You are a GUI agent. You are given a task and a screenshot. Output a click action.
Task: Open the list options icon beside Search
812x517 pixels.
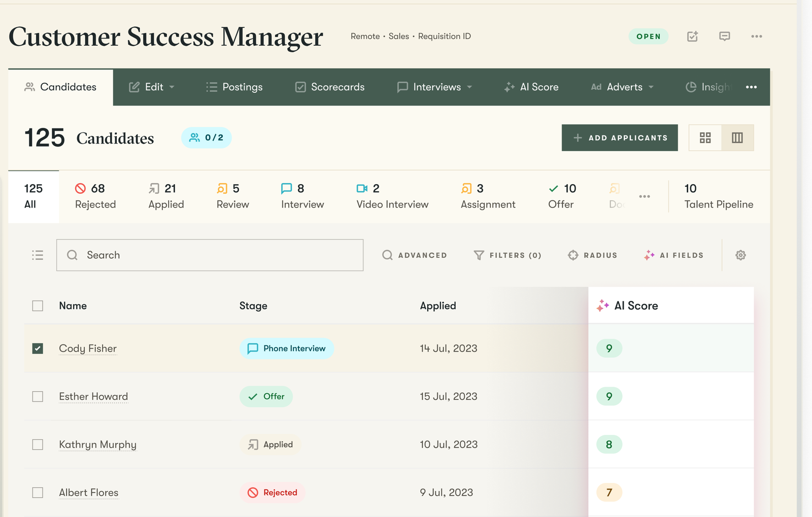pos(38,255)
